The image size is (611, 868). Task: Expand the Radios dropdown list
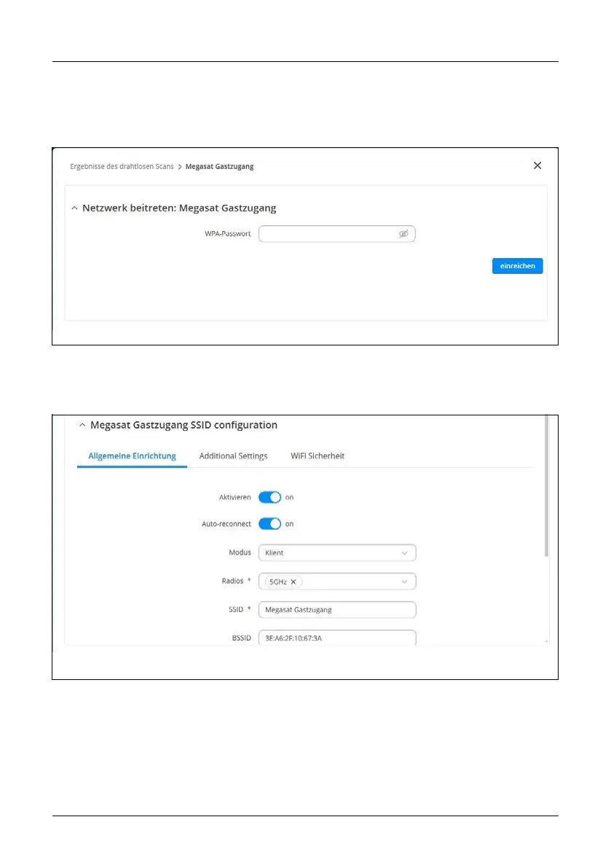pyautogui.click(x=404, y=582)
